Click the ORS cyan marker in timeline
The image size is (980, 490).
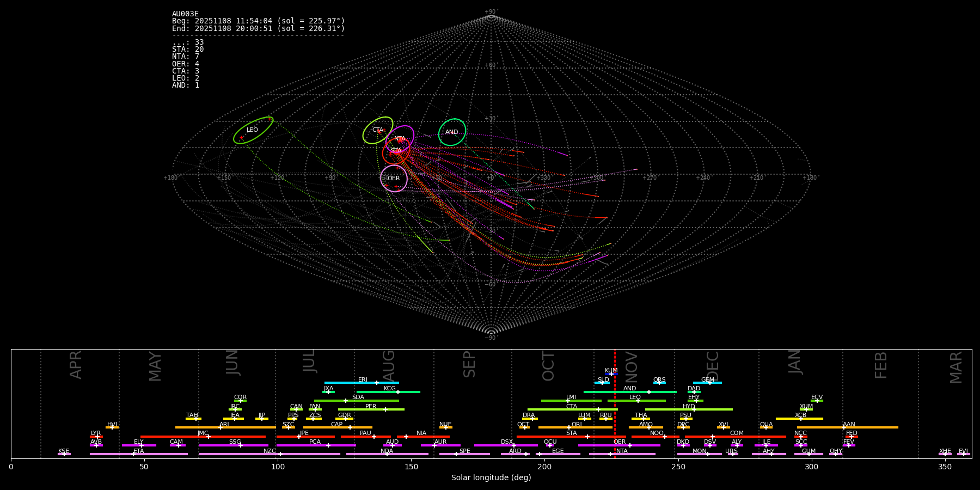pyautogui.click(x=659, y=383)
